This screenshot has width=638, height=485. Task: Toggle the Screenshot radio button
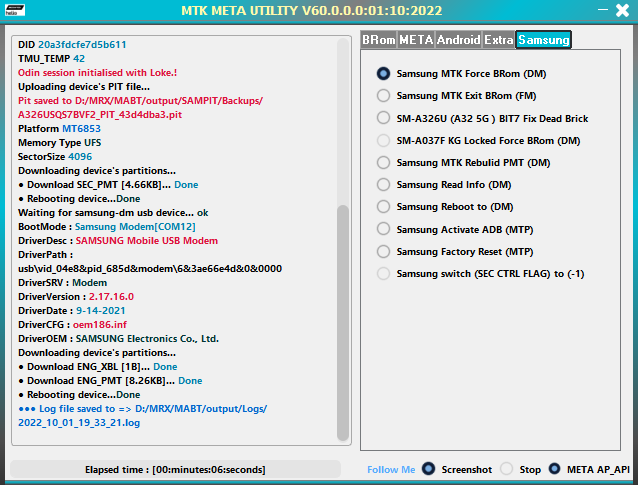pos(428,469)
